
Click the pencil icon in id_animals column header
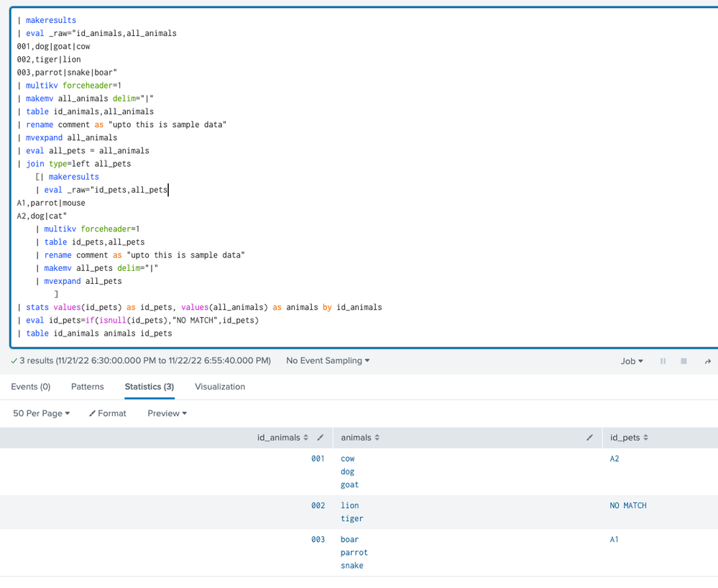click(x=321, y=438)
